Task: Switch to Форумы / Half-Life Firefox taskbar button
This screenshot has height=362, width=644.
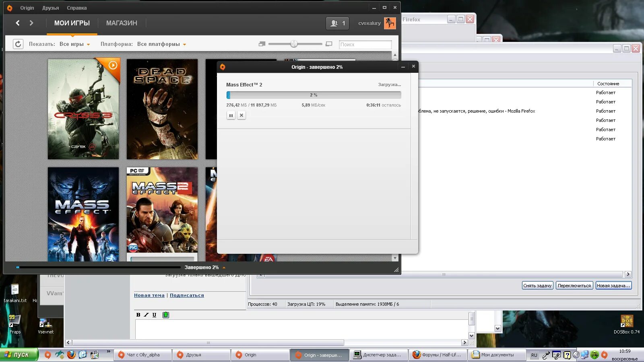Action: [438, 355]
